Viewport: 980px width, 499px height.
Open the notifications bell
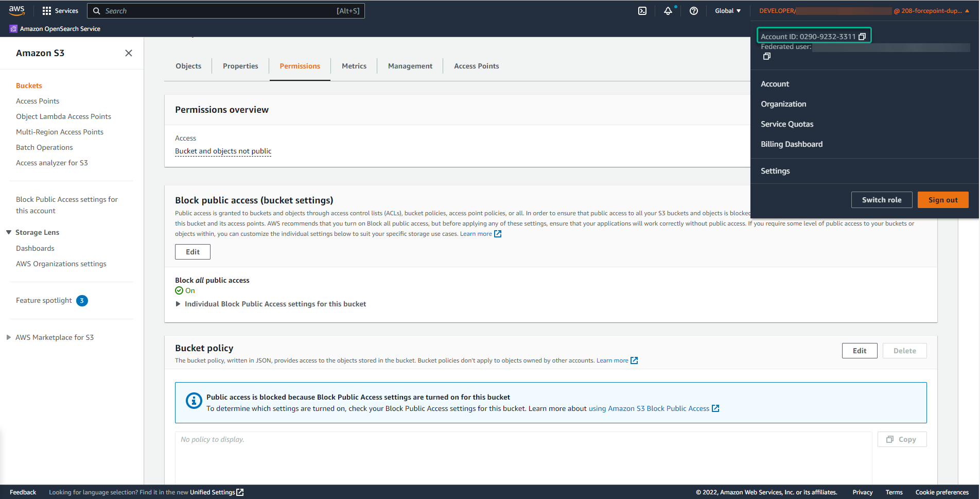[668, 10]
